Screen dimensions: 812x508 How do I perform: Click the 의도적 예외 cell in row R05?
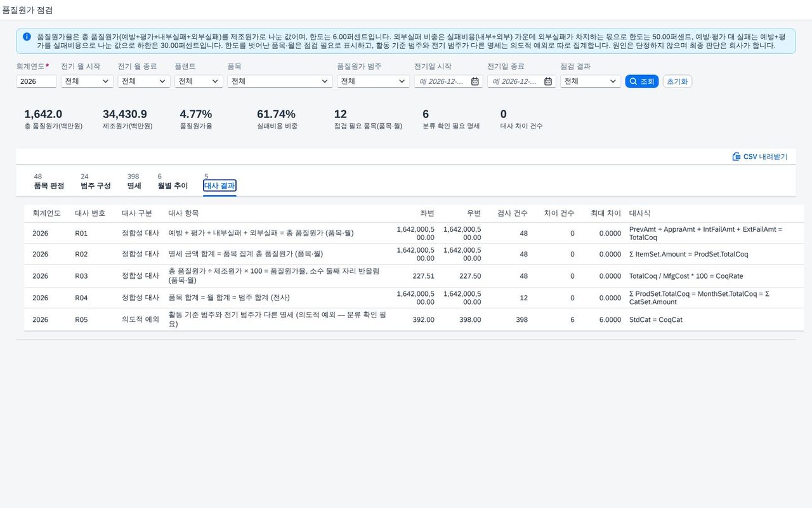tap(140, 320)
